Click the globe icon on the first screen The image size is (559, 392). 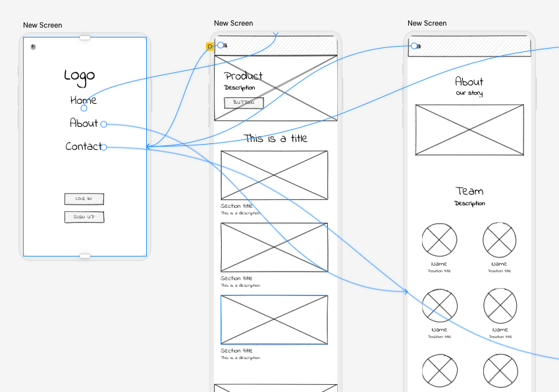[32, 46]
